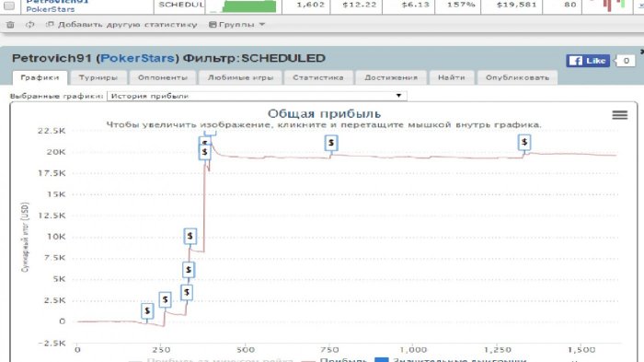Open the chart hamburger menu icon

[620, 115]
